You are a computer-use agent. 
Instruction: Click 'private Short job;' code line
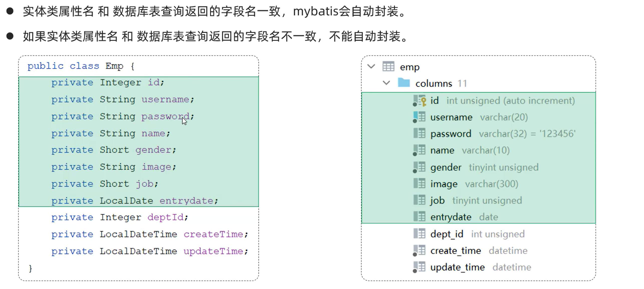pyautogui.click(x=105, y=184)
